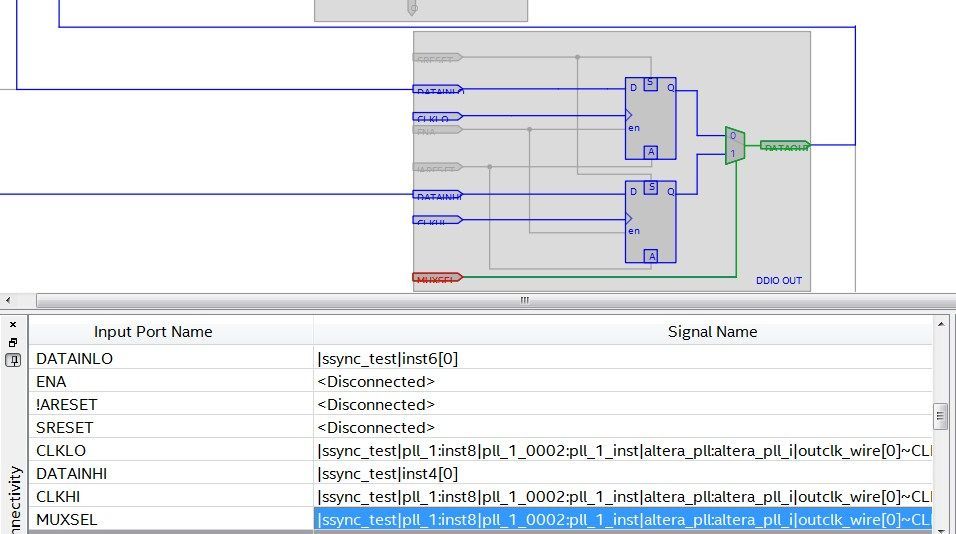Select the lower D flip-flop register block
The height and width of the screenshot is (534, 956).
tap(651, 222)
